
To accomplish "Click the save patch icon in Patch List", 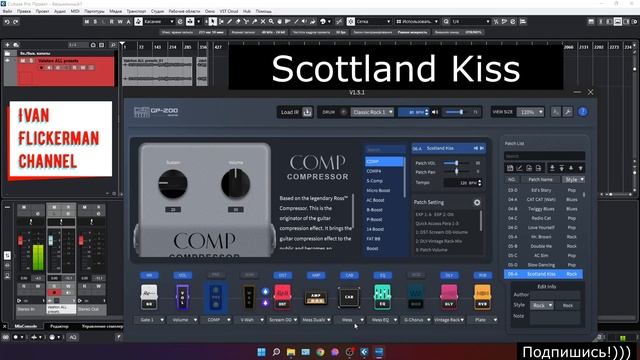I will pyautogui.click(x=510, y=168).
